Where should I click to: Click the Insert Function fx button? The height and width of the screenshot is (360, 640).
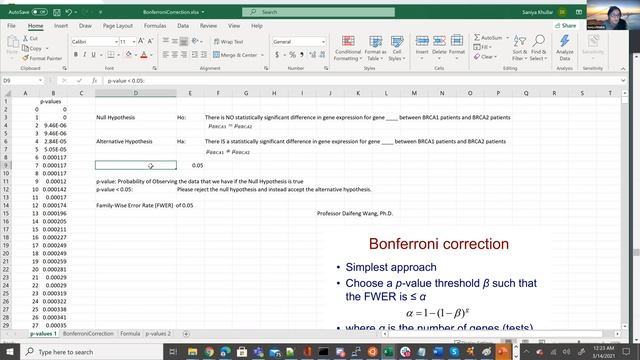(94, 81)
